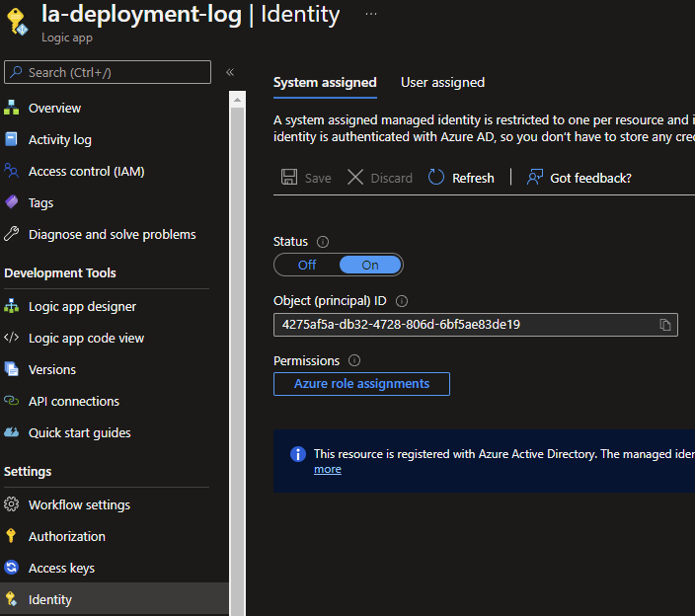The height and width of the screenshot is (616, 695).
Task: Click the Azure role assignments button
Action: point(361,384)
